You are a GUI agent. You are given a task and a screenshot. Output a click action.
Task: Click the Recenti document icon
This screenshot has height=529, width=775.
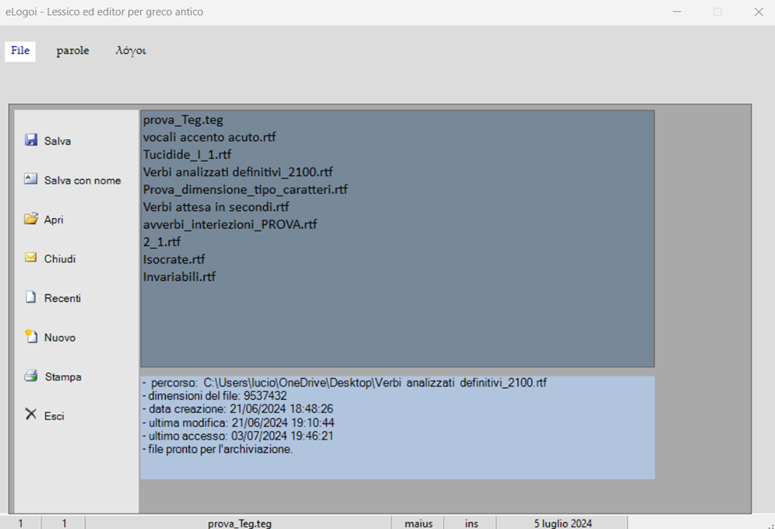coord(31,298)
